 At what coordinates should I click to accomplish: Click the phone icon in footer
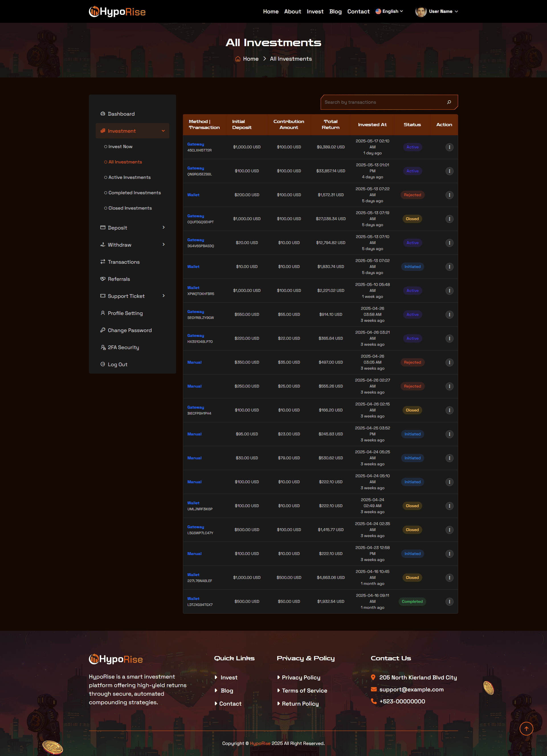373,701
